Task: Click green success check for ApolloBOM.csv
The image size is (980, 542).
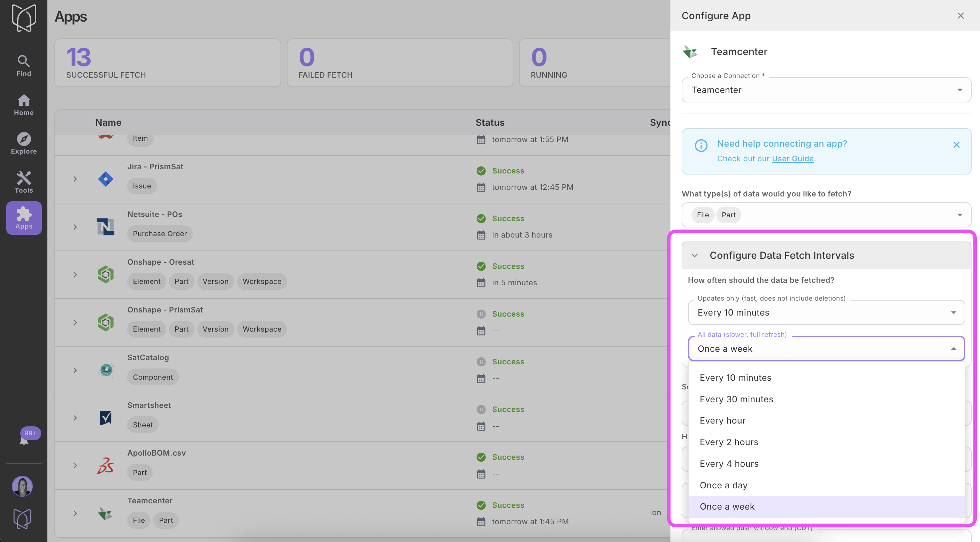Action: tap(481, 457)
